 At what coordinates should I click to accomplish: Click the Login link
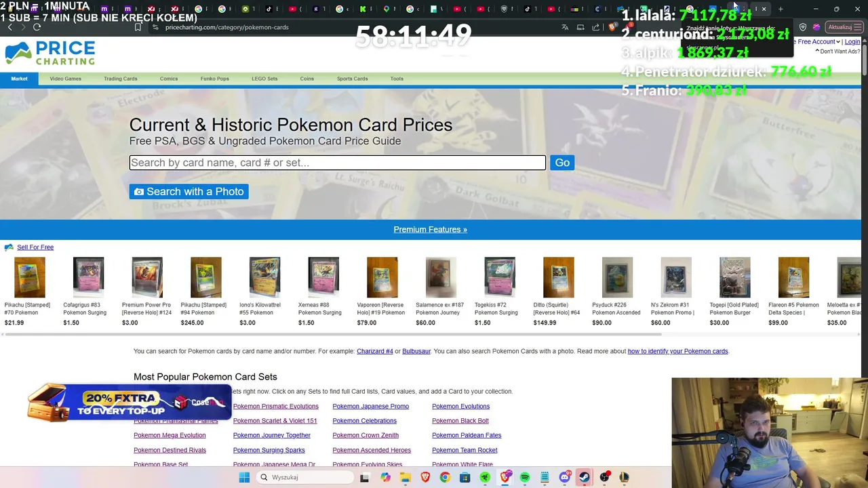[x=852, y=42]
